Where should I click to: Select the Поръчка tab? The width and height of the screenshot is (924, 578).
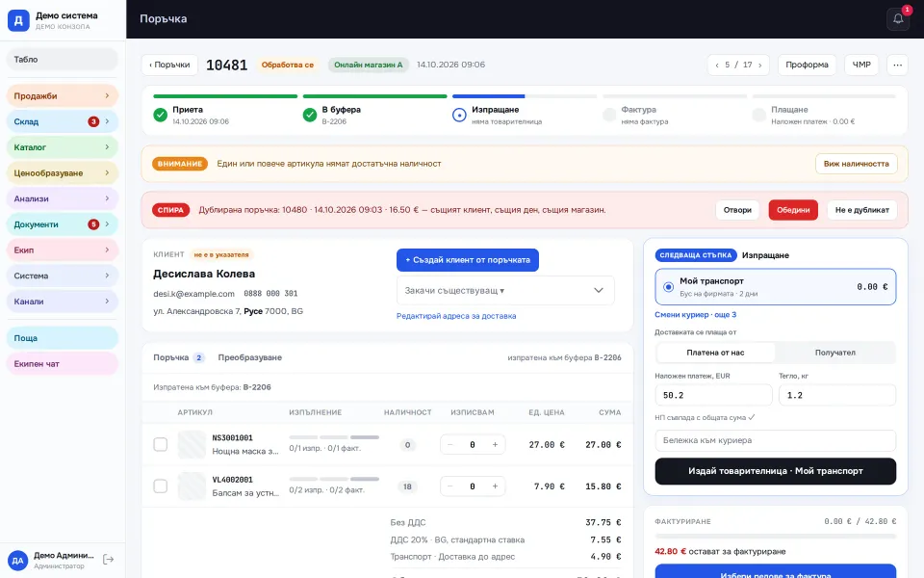coord(179,357)
